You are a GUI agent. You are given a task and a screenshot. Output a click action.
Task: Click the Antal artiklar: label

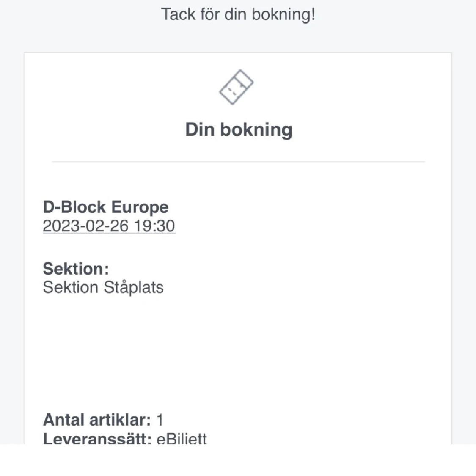(97, 420)
